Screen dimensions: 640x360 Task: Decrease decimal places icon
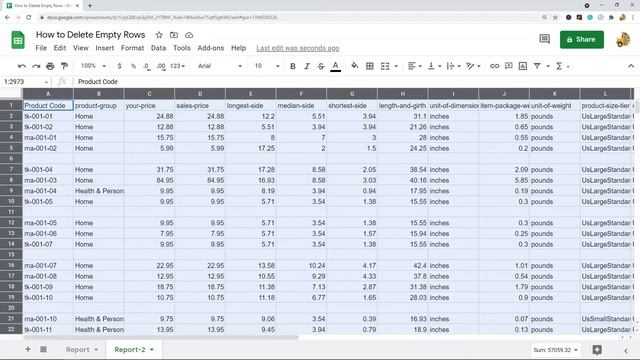[x=147, y=66]
